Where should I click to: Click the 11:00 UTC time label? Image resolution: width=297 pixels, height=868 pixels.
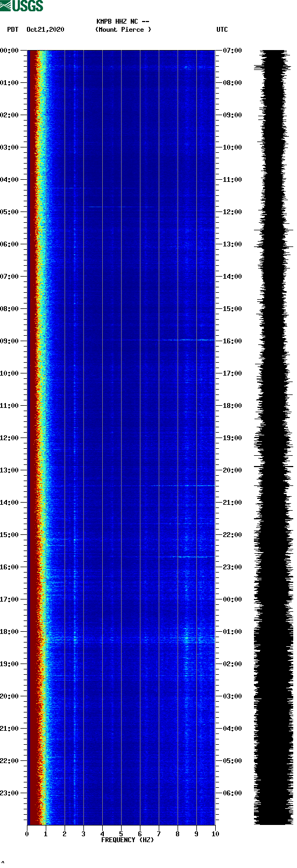coord(232,180)
